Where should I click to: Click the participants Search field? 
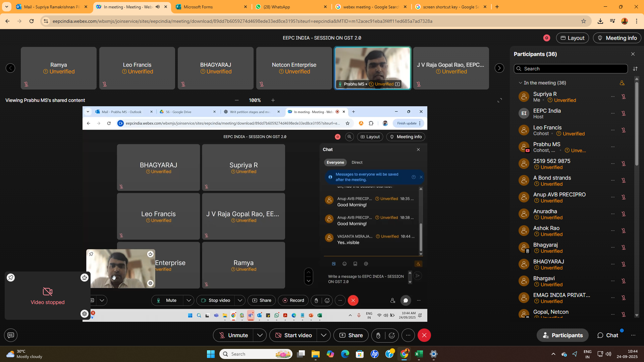click(570, 69)
